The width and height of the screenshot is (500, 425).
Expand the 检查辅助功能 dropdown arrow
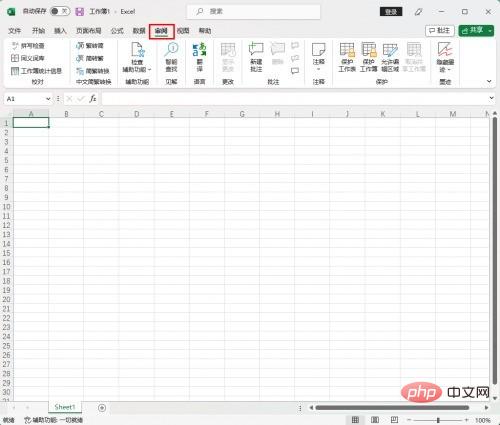pos(150,69)
